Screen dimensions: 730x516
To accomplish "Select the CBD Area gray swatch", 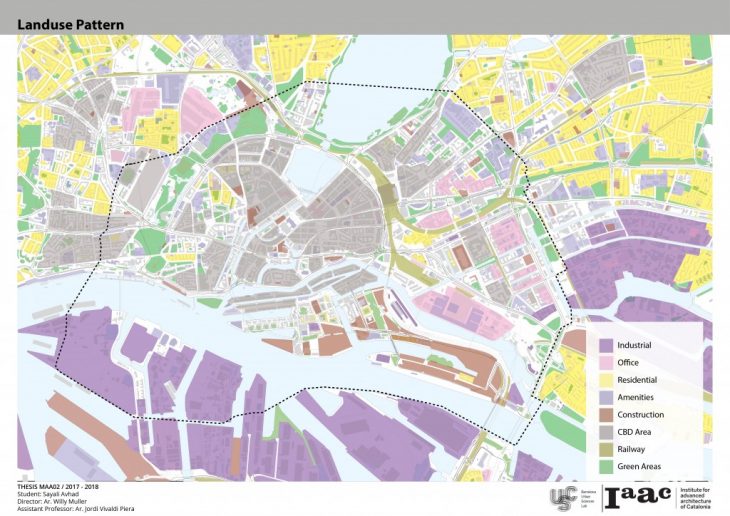I will pyautogui.click(x=605, y=434).
